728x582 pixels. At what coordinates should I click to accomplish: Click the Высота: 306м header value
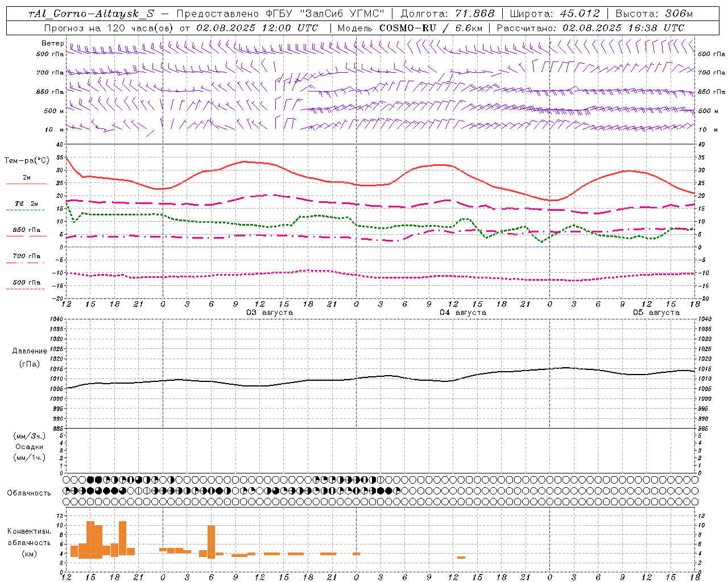655,14
